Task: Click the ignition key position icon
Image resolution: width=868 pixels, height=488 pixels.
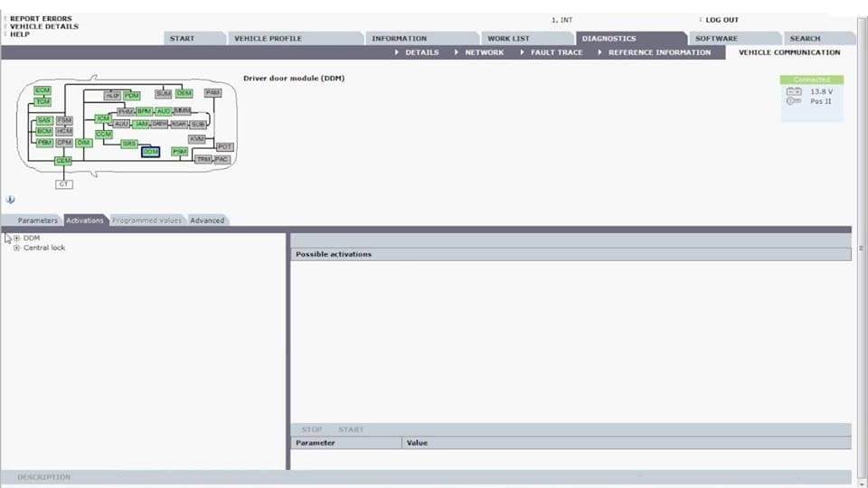Action: coord(794,101)
